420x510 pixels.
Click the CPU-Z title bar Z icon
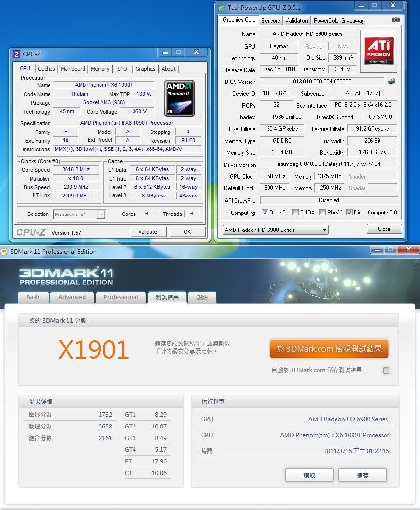pos(17,54)
